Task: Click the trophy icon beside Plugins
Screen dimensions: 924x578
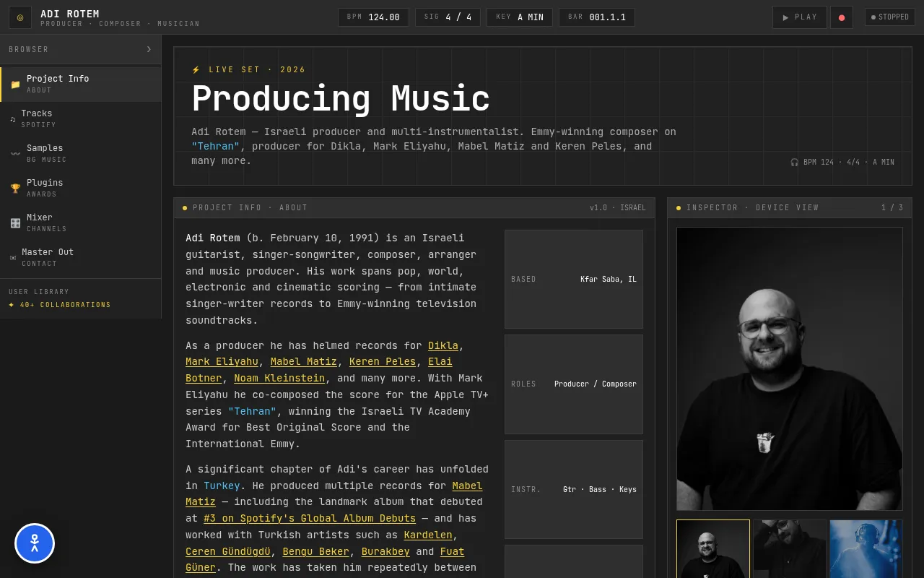Action: click(x=15, y=189)
